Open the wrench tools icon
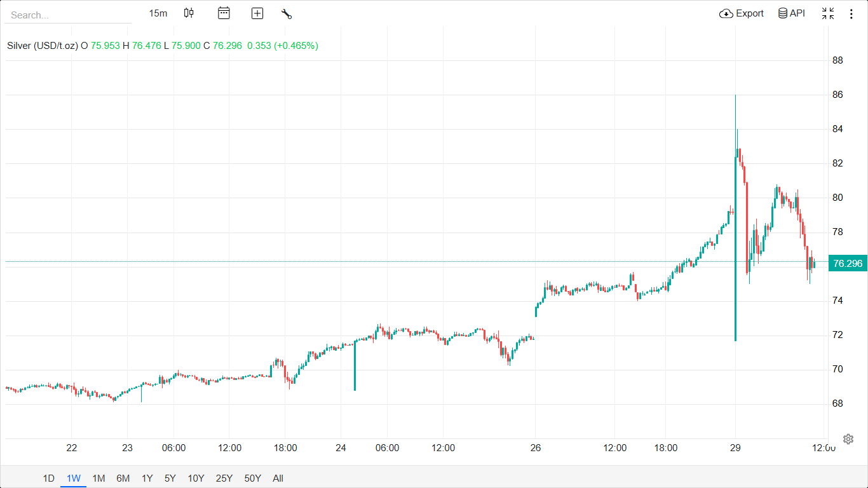This screenshot has height=488, width=868. coord(287,13)
